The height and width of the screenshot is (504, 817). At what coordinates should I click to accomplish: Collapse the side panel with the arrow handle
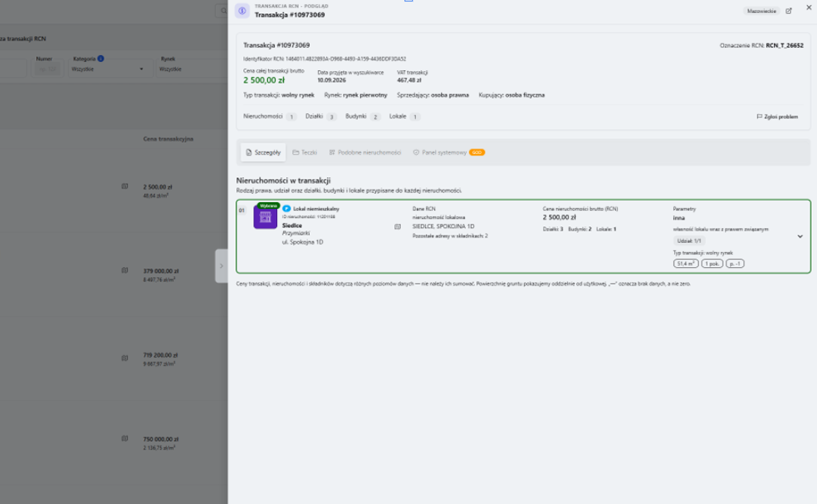pyautogui.click(x=221, y=266)
